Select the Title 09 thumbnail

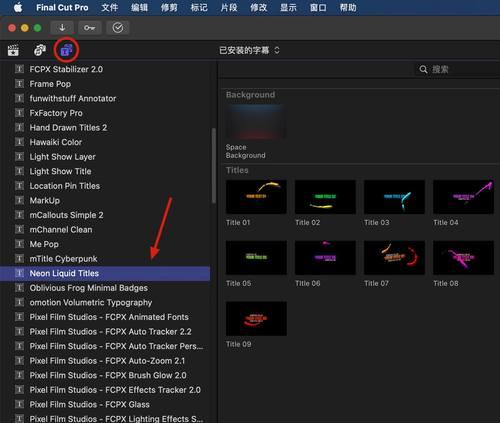point(256,319)
